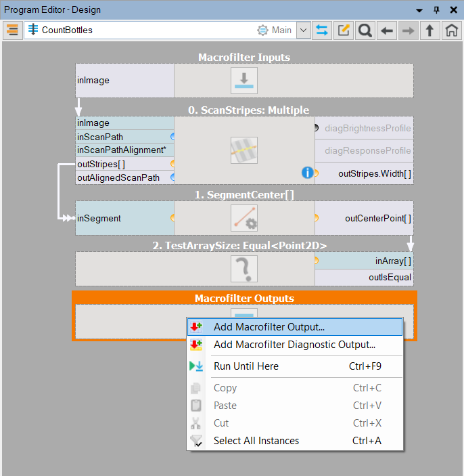464x476 pixels.
Task: Click the TestArraySize question mark icon
Action: point(243,269)
